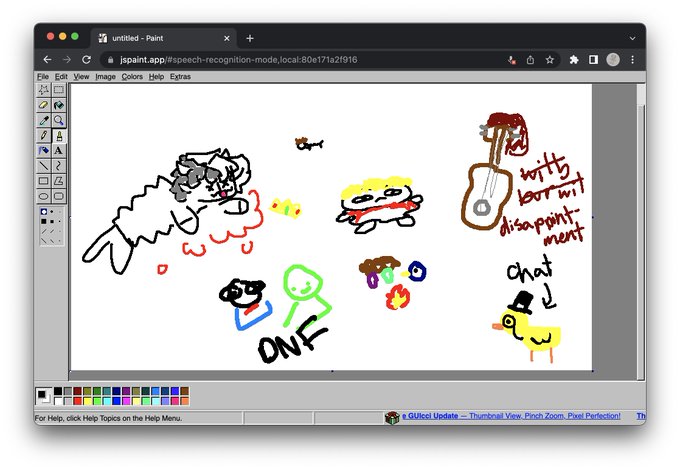680x470 pixels.
Task: Pick the straight Line tool
Action: pyautogui.click(x=43, y=166)
